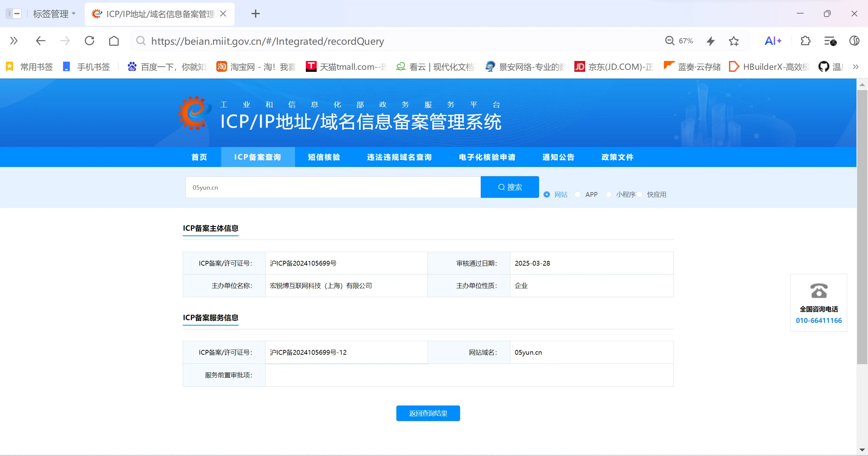Click the 搜索 search button
The image size is (868, 456).
click(x=509, y=187)
